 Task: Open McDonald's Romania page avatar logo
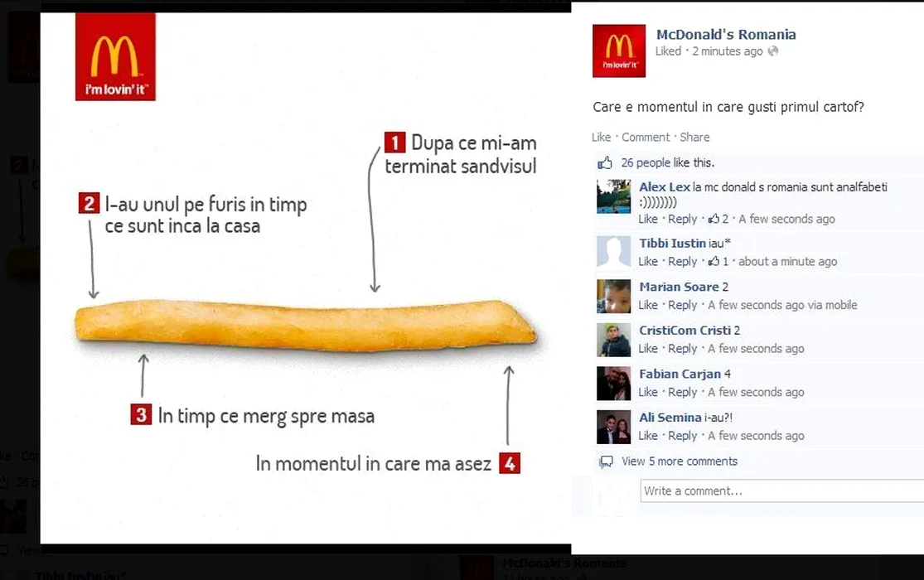(619, 51)
